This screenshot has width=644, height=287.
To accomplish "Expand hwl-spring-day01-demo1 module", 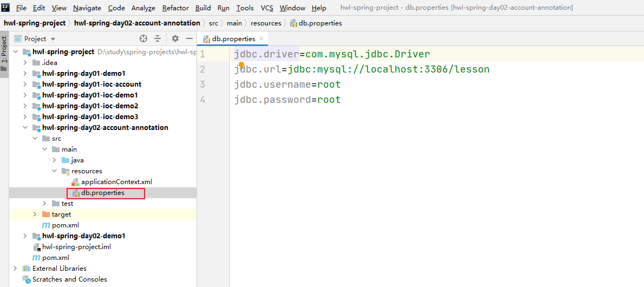I will coord(25,73).
